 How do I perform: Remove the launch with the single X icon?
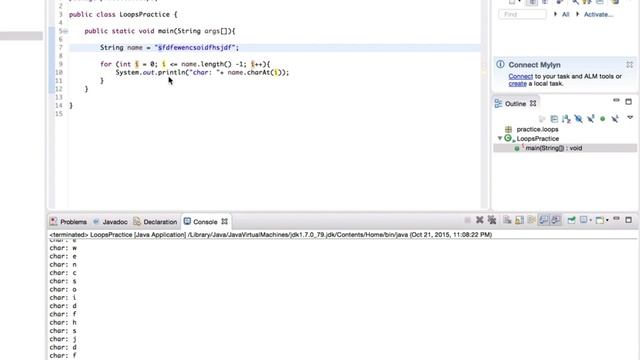click(x=480, y=220)
